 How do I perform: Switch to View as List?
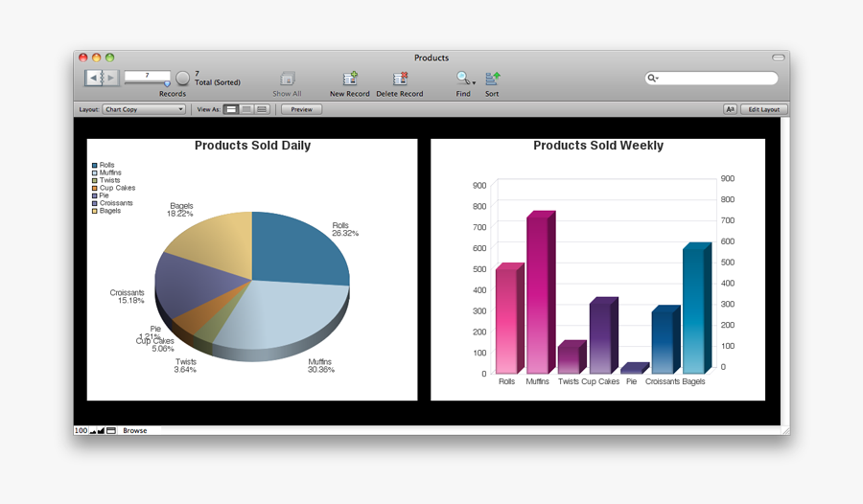(x=246, y=109)
